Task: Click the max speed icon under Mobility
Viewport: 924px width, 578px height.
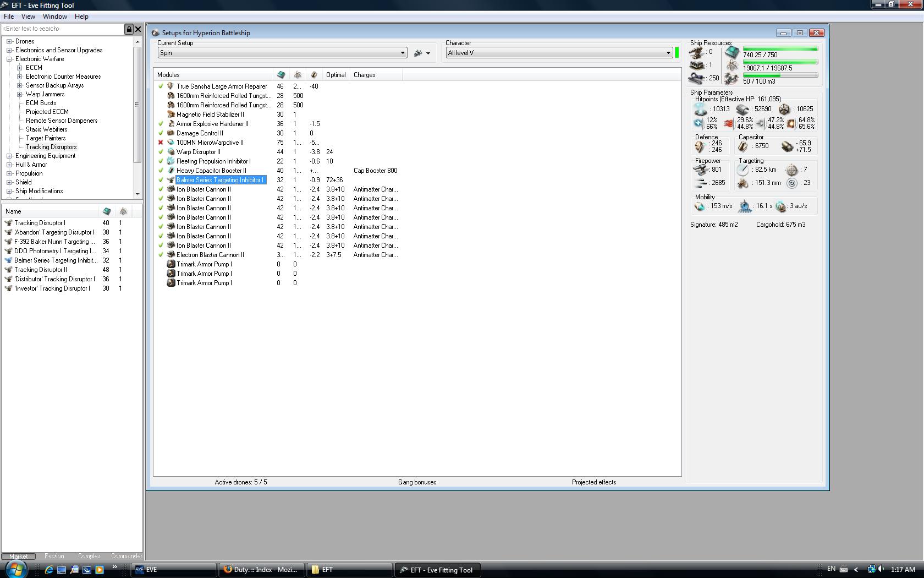Action: tap(700, 206)
